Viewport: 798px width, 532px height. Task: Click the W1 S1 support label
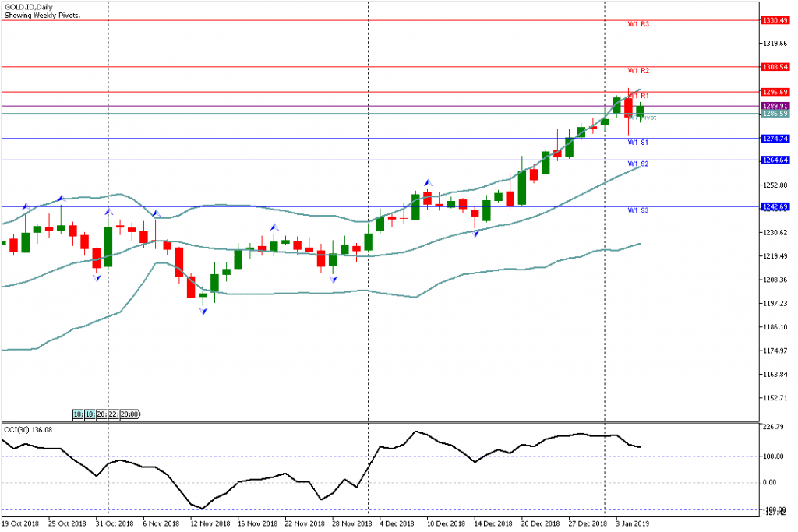pyautogui.click(x=638, y=143)
